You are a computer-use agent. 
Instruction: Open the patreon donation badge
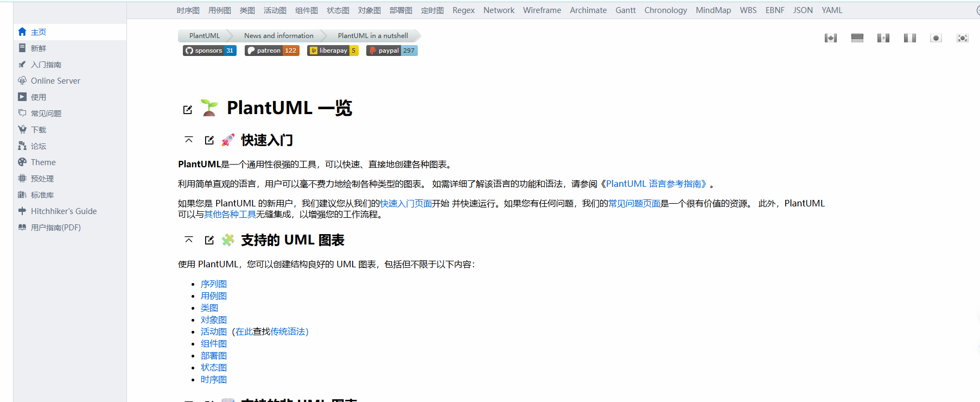point(272,51)
